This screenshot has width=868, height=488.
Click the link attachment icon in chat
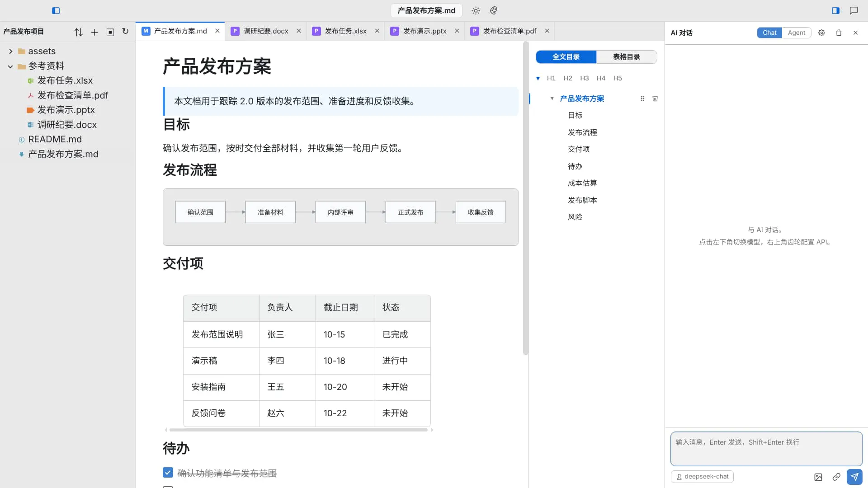coord(836,477)
